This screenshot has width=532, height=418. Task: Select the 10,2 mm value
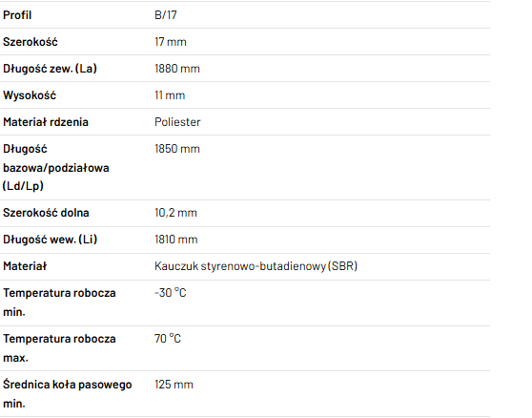(175, 213)
